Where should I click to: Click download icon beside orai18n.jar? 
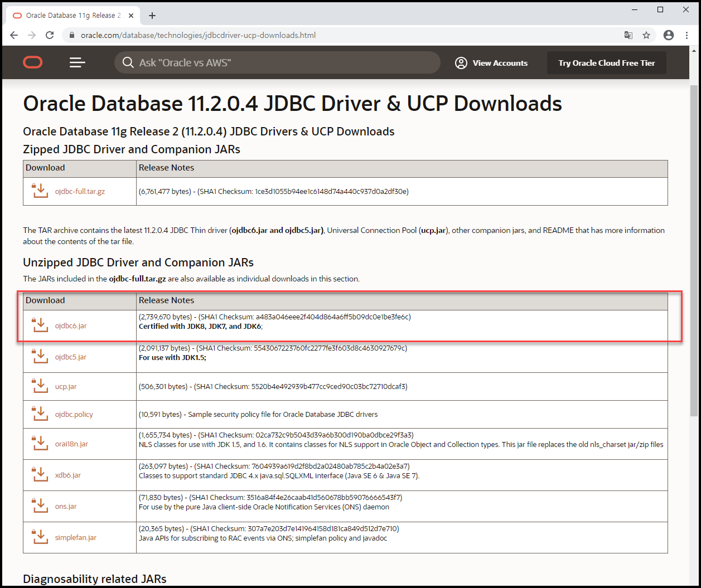[x=40, y=444]
